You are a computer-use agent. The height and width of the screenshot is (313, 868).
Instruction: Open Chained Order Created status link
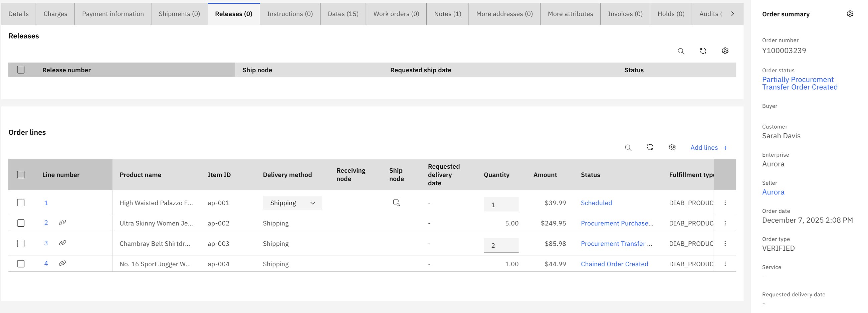coord(614,264)
